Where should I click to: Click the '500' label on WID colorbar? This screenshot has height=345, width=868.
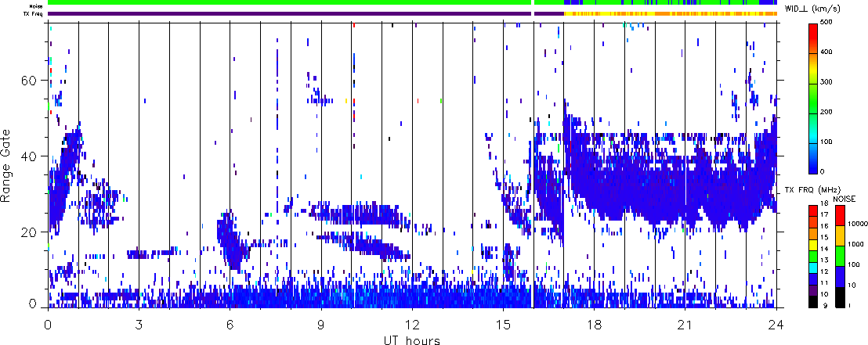tap(826, 23)
